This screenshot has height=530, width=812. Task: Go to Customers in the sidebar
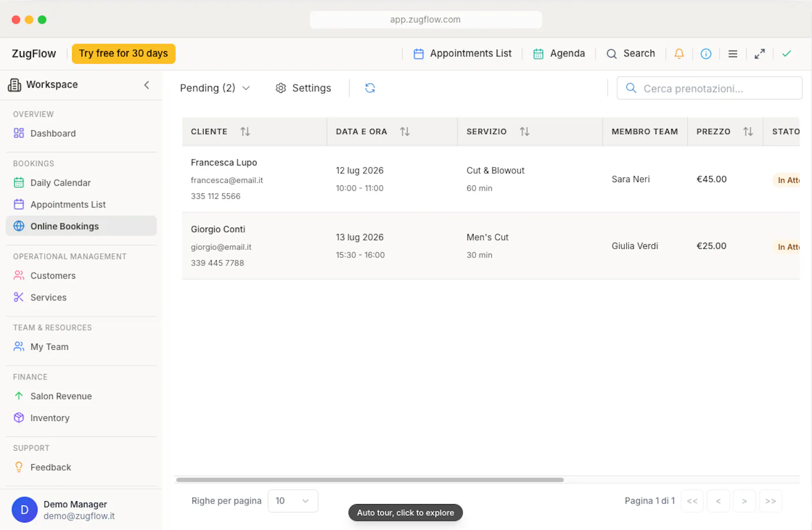click(x=81, y=275)
